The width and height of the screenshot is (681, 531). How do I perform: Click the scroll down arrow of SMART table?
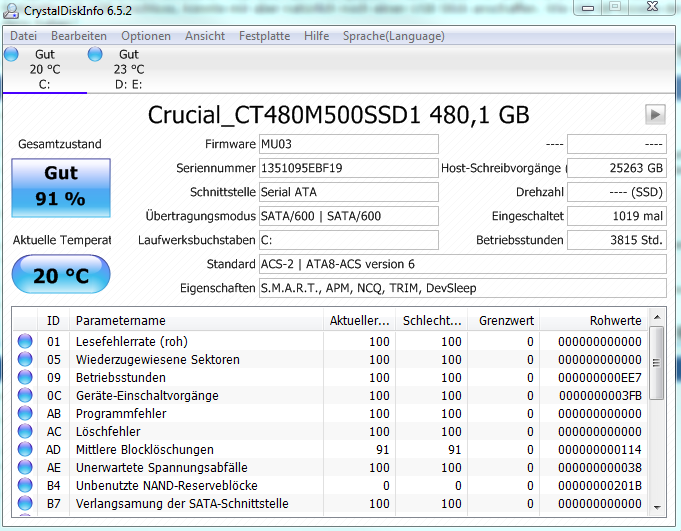tap(657, 507)
